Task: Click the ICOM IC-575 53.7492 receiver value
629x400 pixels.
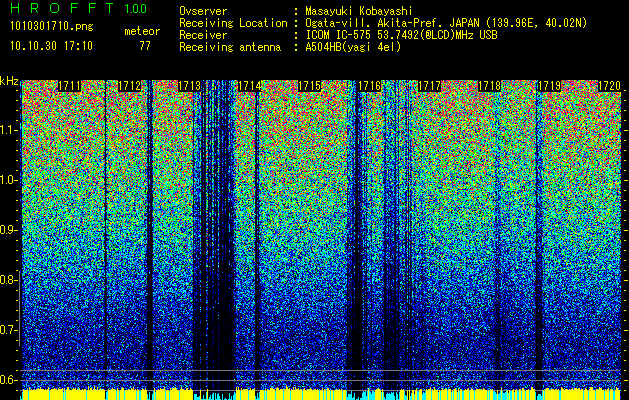Action: [x=401, y=35]
